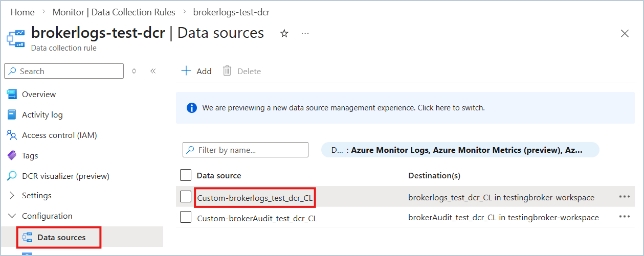Viewport: 644px width, 256px height.
Task: Click the data collection rule resource icon
Action: [x=16, y=38]
